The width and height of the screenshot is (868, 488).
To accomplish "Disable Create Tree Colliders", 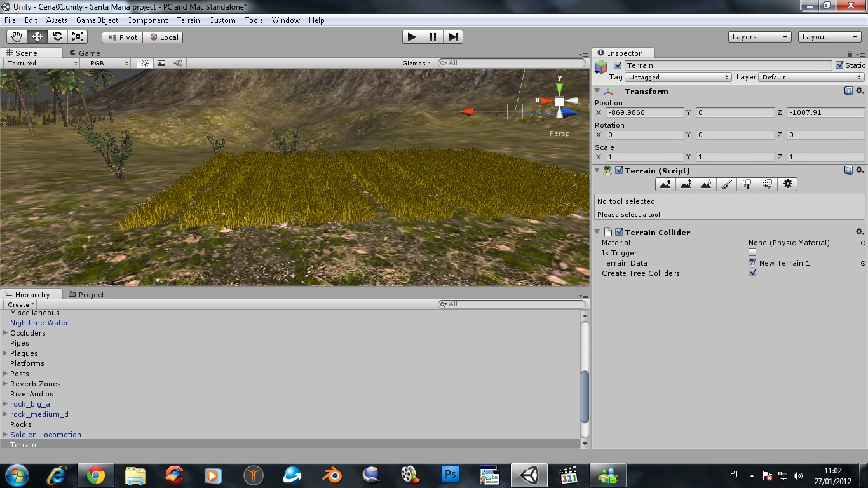I will coord(752,273).
